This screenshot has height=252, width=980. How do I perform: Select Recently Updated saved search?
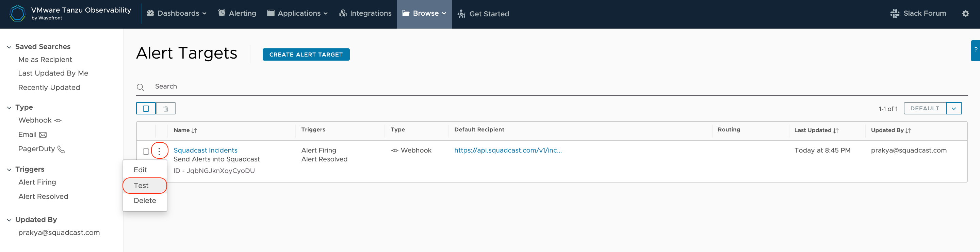point(49,88)
